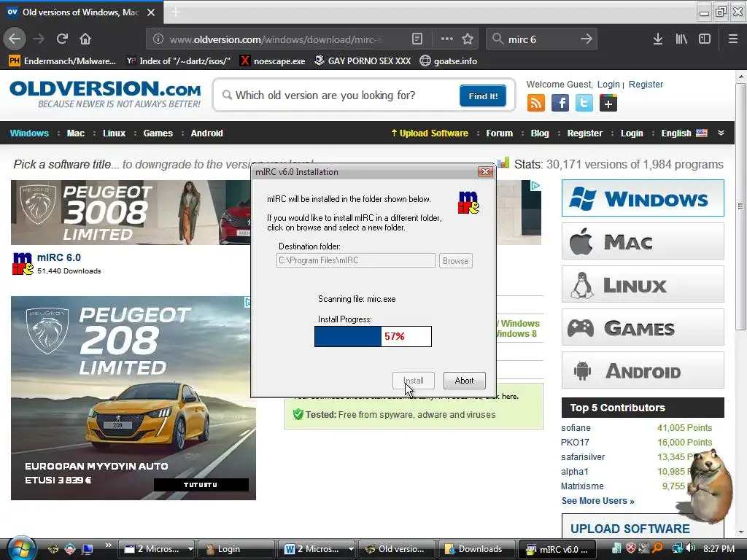Click the mIRC logo next to mIRC 6.0

click(x=23, y=263)
